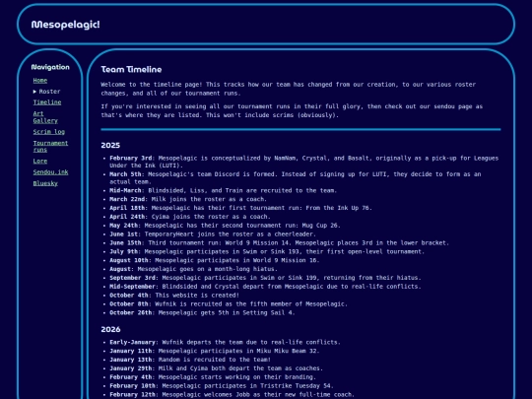Image resolution: width=532 pixels, height=399 pixels.
Task: Select the September 3rd entry
Action: pyautogui.click(x=265, y=278)
